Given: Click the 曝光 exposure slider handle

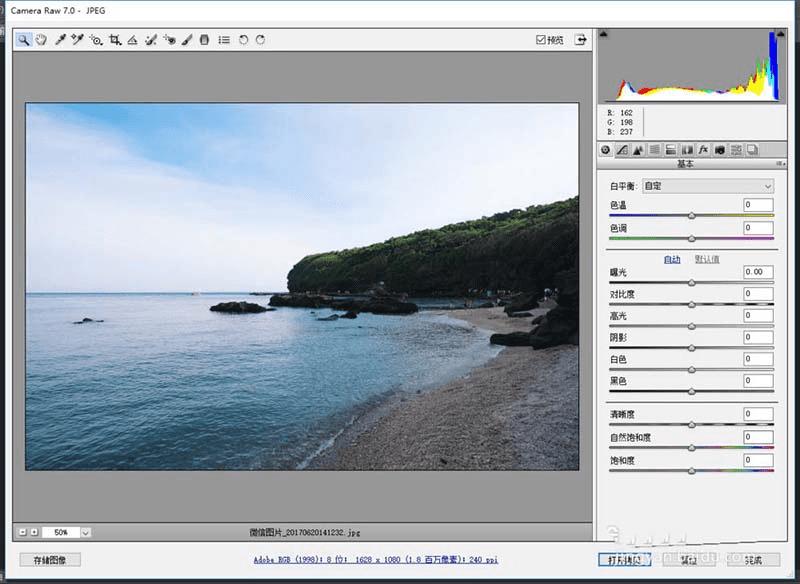Looking at the screenshot, I should 691,282.
